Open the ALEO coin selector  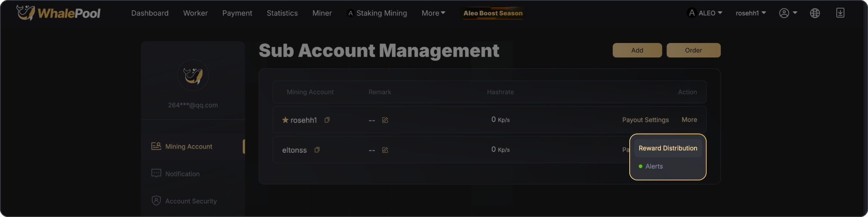(x=705, y=13)
